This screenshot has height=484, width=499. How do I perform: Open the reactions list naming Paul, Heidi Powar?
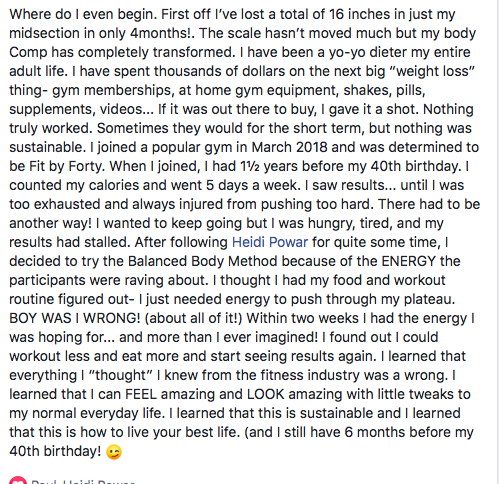pyautogui.click(x=83, y=481)
